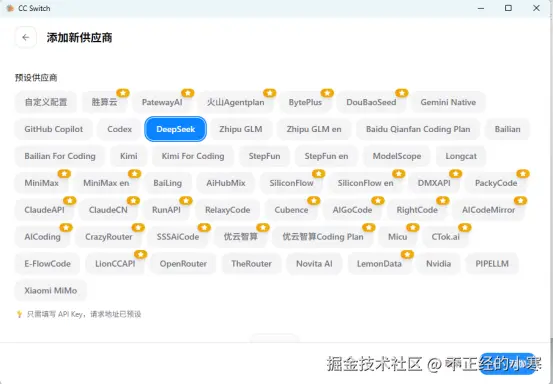Click the star badge on 火山Agentplan

point(270,93)
